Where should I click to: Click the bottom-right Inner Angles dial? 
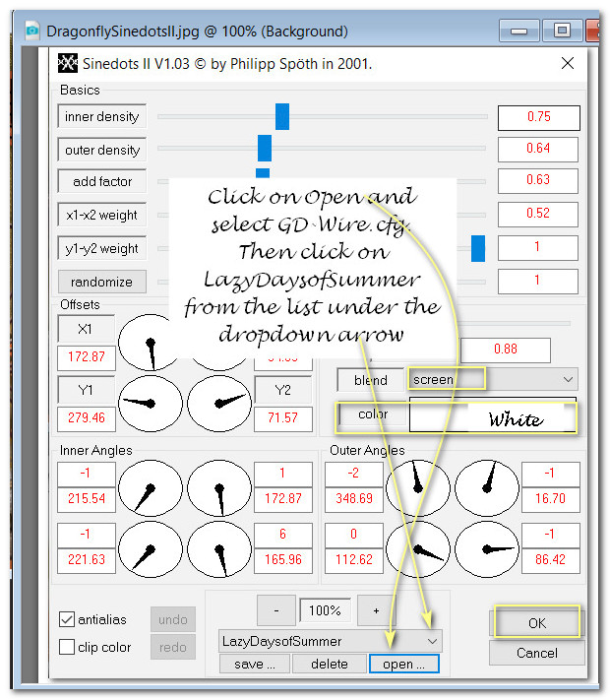click(219, 551)
